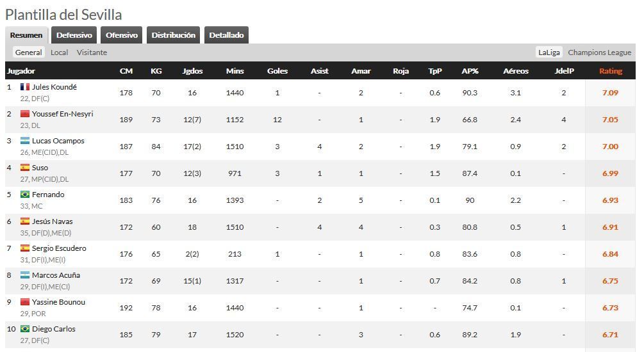This screenshot has width=644, height=352.
Task: Click the Brazilian flag beside Fernando
Action: pyautogui.click(x=25, y=195)
